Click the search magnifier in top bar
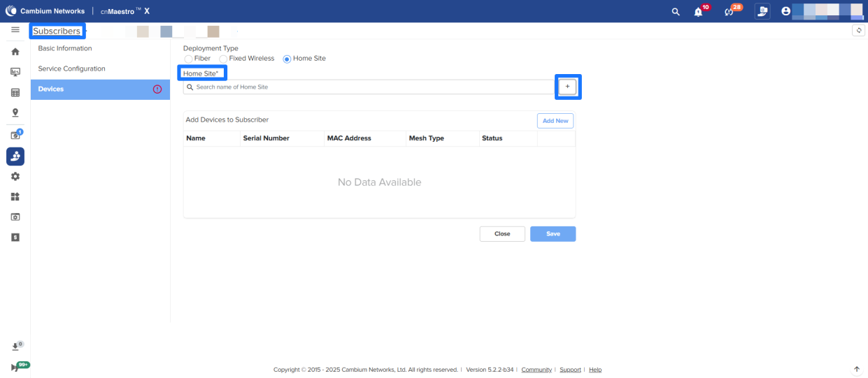Viewport: 868px width, 378px height. pos(675,12)
